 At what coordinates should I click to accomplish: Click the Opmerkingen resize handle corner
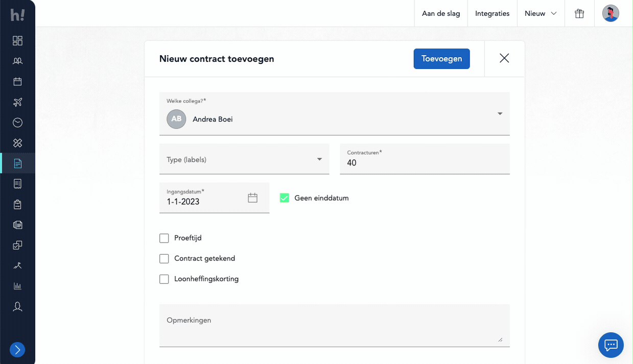[500, 339]
